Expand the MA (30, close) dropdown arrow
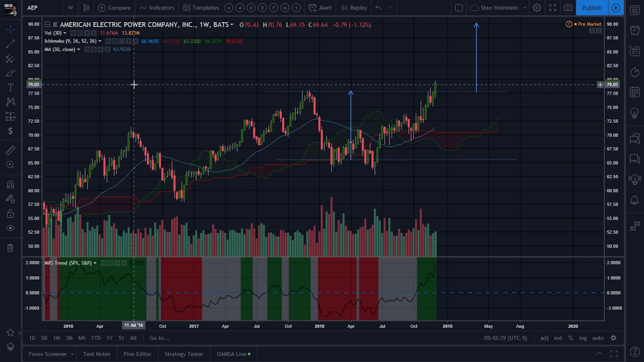Image resolution: width=644 pixels, height=362 pixels. click(78, 49)
